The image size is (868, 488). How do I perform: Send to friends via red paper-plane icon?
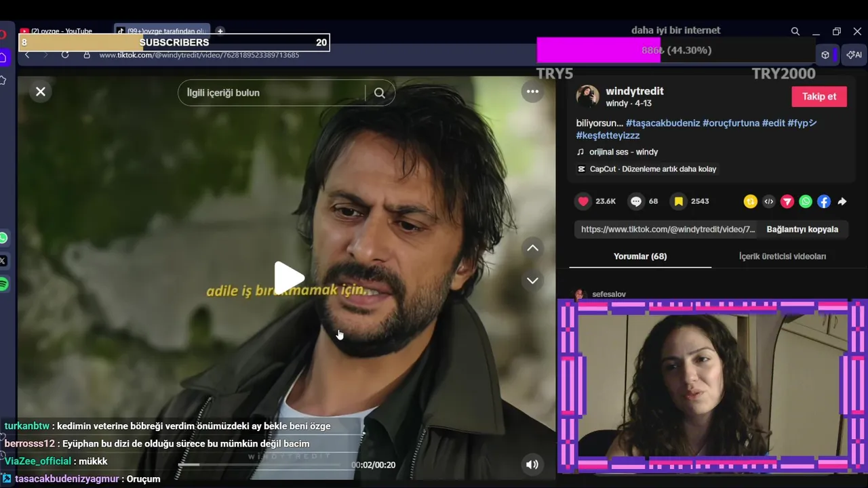pyautogui.click(x=787, y=201)
